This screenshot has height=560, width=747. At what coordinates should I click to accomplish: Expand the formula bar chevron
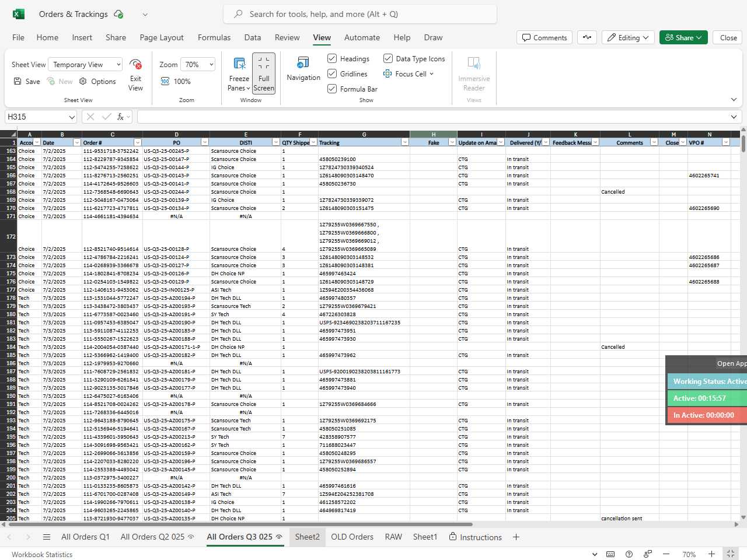point(734,117)
